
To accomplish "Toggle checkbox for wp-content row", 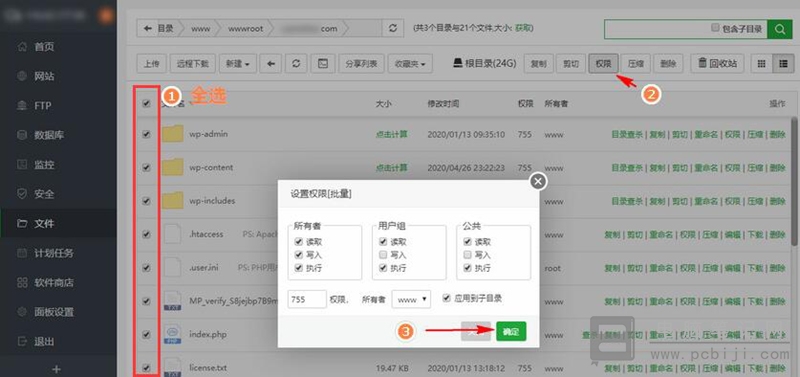I will [146, 167].
